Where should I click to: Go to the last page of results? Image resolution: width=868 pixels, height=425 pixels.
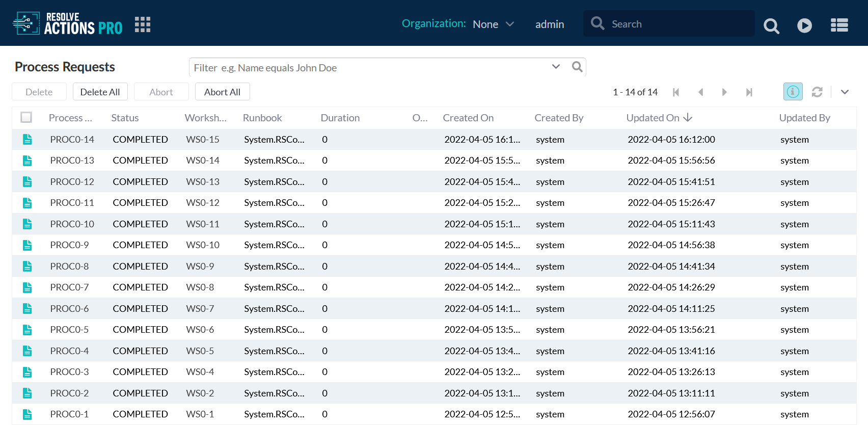(x=749, y=92)
